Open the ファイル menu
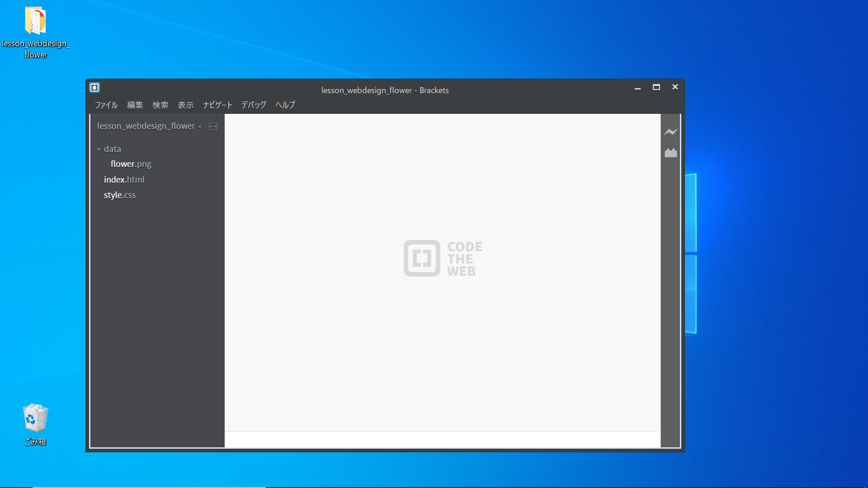 [x=106, y=105]
